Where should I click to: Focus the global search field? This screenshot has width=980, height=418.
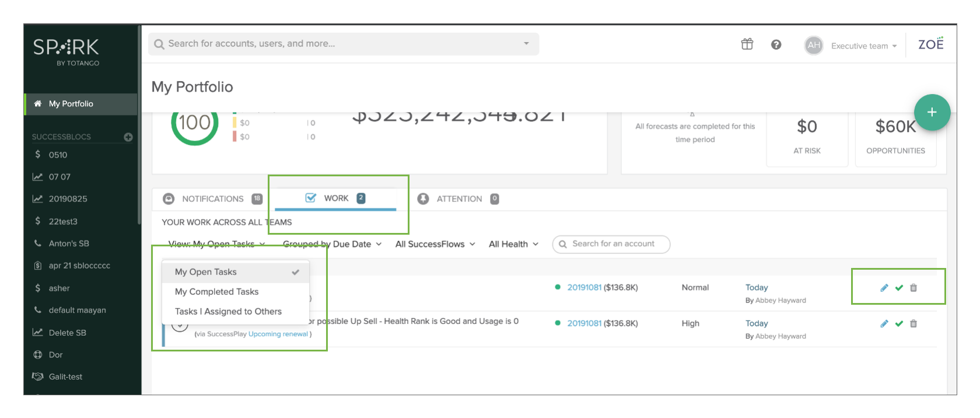[344, 44]
